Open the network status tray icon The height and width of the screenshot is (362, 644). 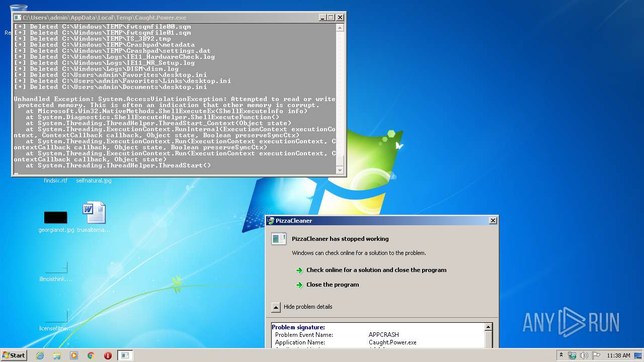pyautogui.click(x=572, y=355)
